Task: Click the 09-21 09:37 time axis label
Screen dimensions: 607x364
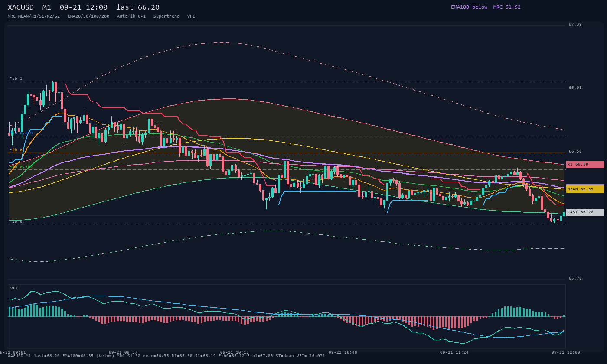Action: [123, 352]
